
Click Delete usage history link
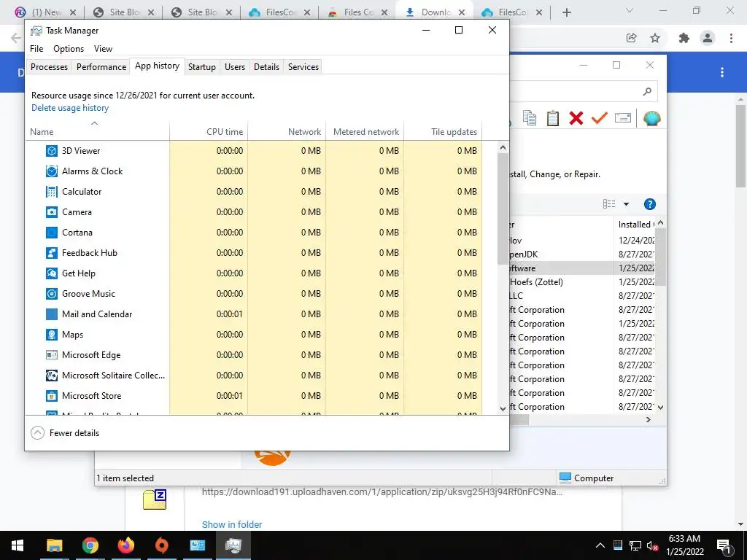[x=70, y=108]
